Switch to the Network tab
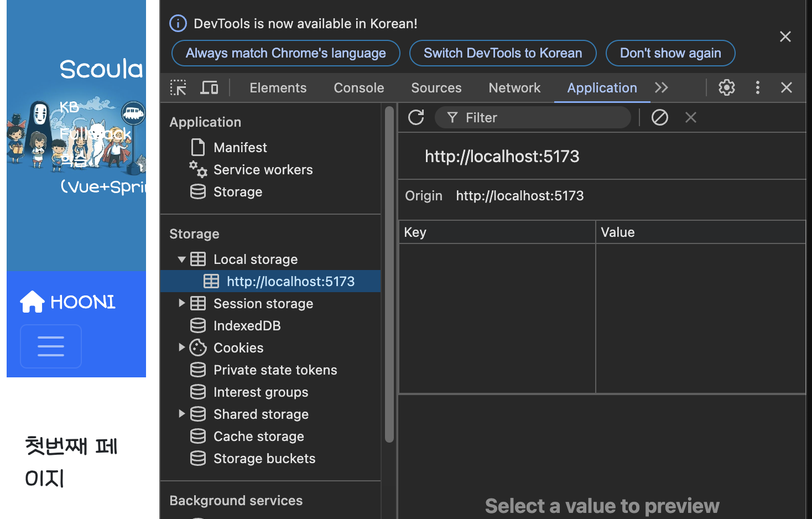Screen dimensions: 812x519 coord(514,88)
